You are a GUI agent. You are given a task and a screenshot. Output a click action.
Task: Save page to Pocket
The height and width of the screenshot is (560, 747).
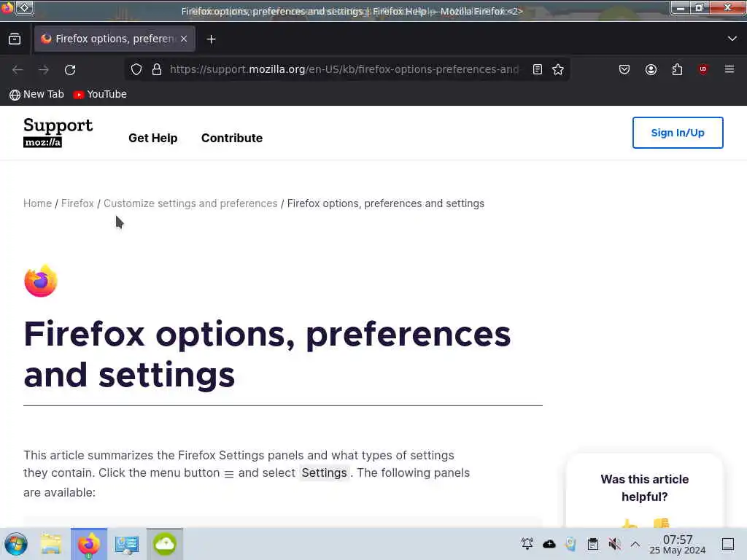coord(624,69)
